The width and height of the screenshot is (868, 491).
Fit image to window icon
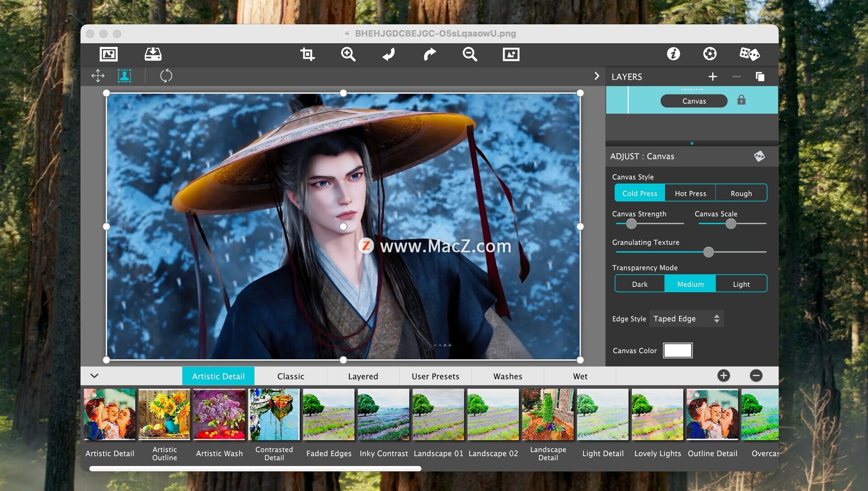pos(511,54)
